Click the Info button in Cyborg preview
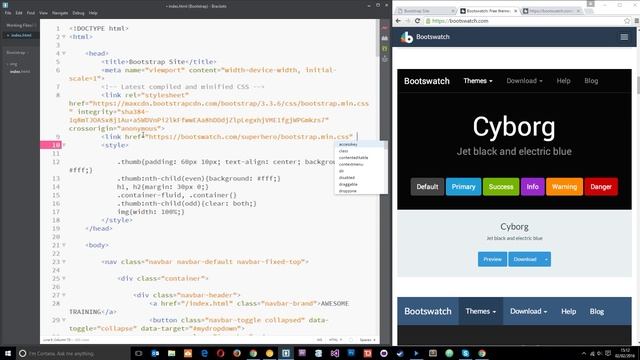The image size is (640, 360). (533, 187)
